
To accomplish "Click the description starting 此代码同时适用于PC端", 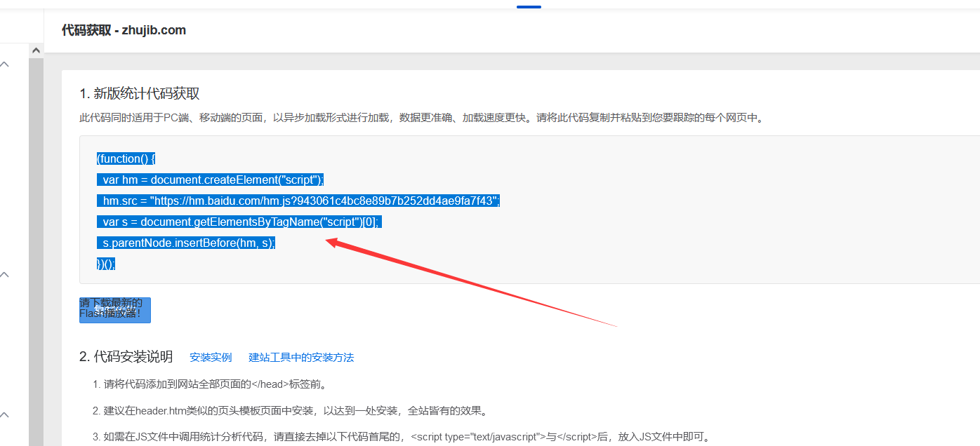I will point(421,118).
